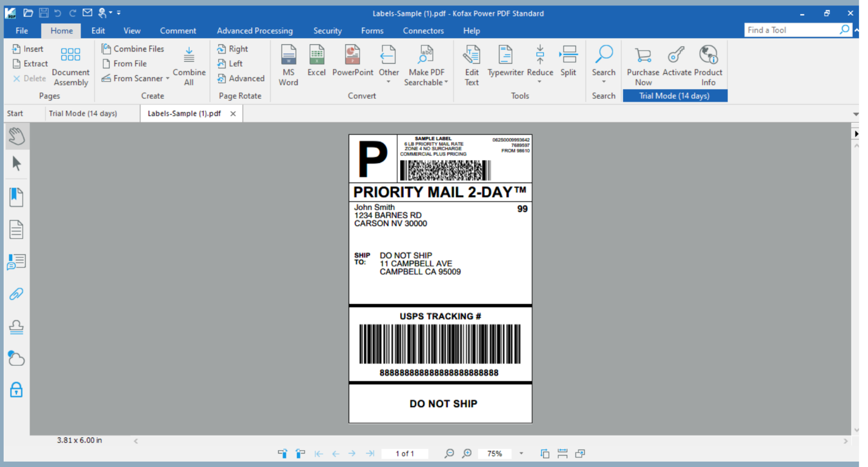Open the Comments panel
The width and height of the screenshot is (868, 467).
point(16,262)
